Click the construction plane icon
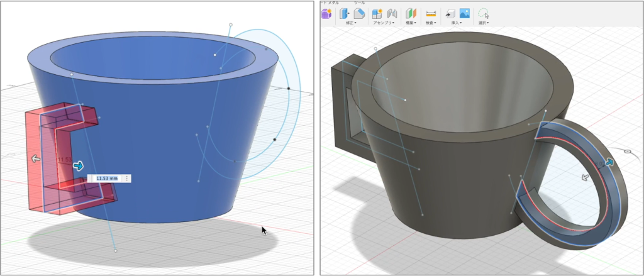 click(x=411, y=13)
